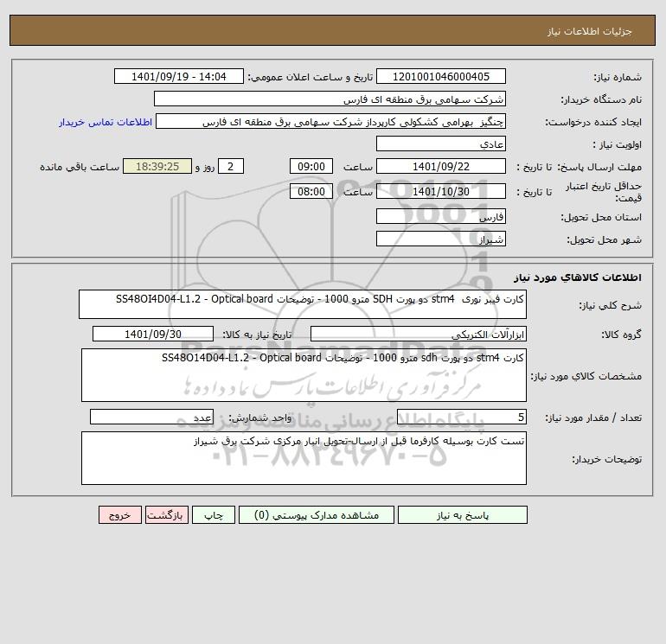
Task: Click label واحد شمارش
Action: click(260, 418)
